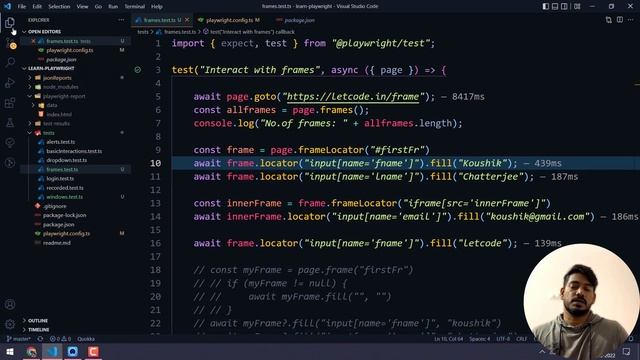The image size is (640, 360).
Task: Open login.test.ts in the explorer
Action: tap(60, 178)
